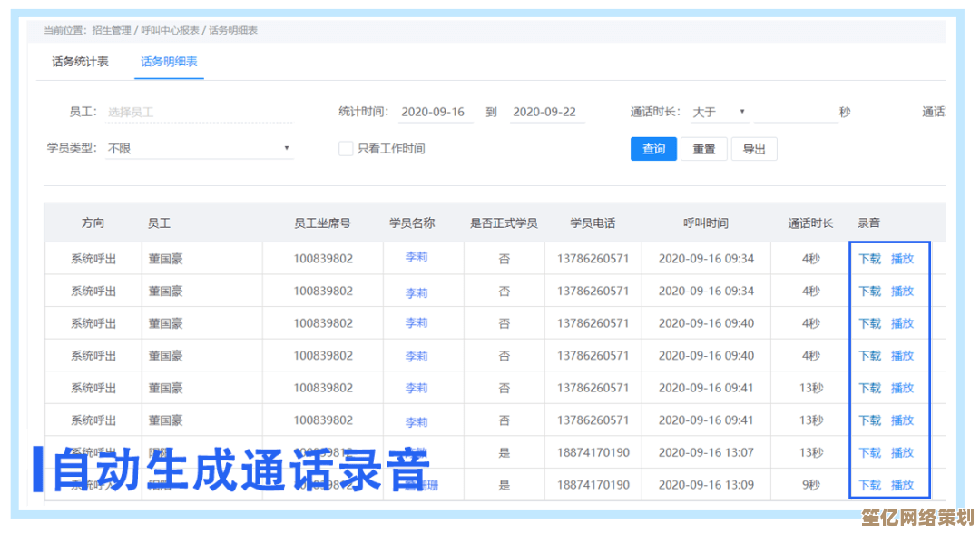Play recording for the 09:40 call, third row
This screenshot has width=980, height=534.
(902, 323)
